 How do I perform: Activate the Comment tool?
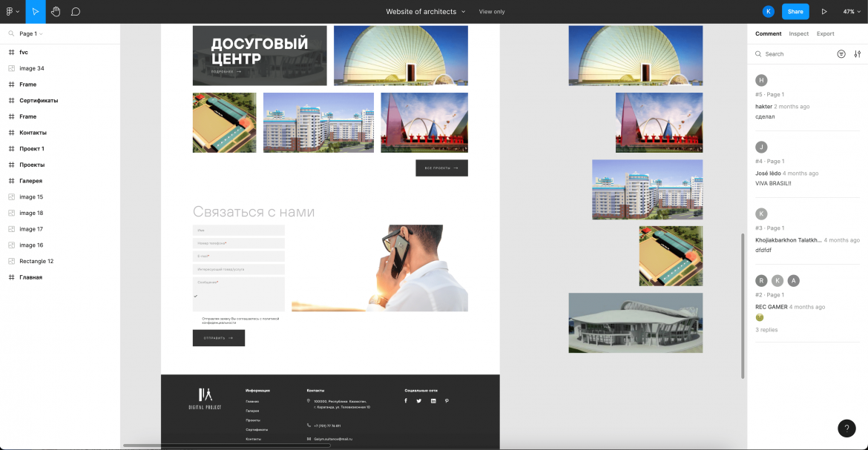tap(76, 11)
